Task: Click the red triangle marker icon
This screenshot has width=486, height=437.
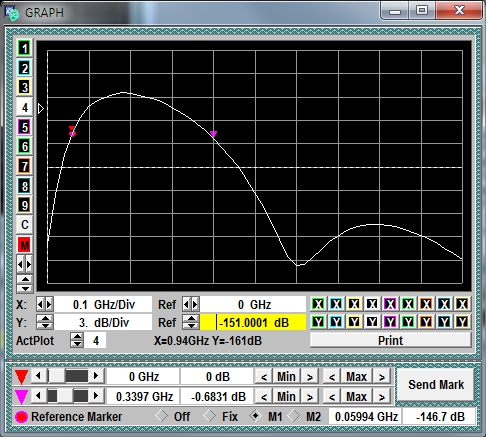Action: tap(21, 377)
